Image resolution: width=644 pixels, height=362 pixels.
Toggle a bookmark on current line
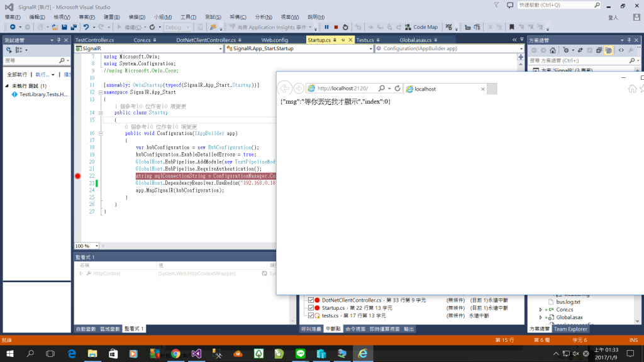tap(512, 27)
